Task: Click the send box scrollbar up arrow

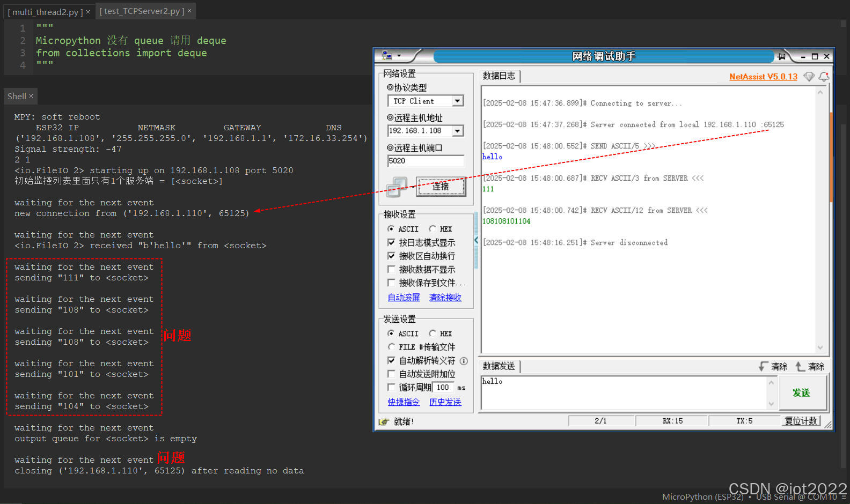Action: (771, 382)
